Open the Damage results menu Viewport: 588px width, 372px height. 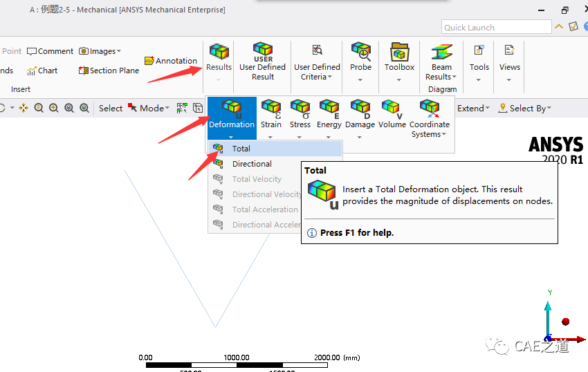click(x=360, y=118)
